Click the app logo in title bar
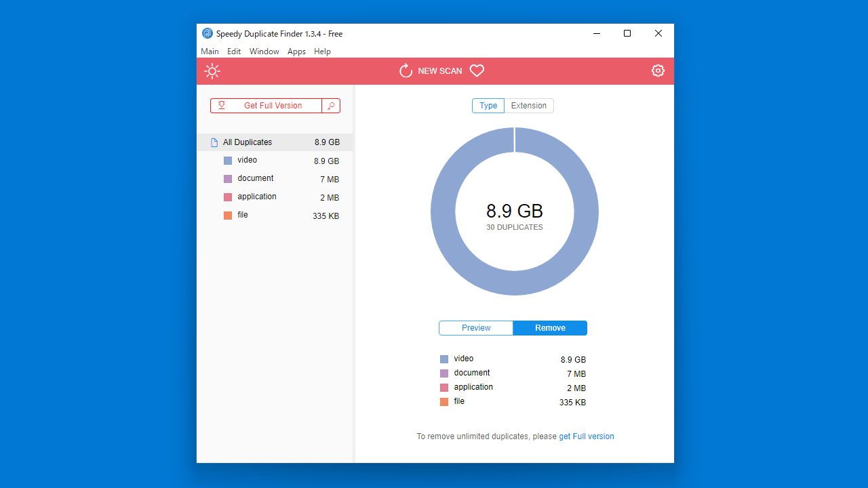Viewport: 868px width, 488px height. [208, 33]
